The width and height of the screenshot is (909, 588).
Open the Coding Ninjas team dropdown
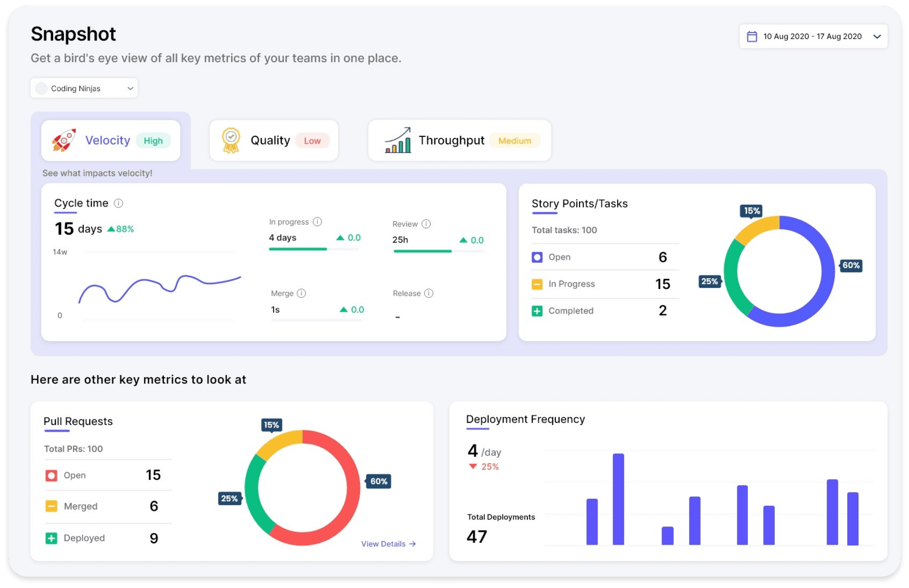click(x=84, y=88)
